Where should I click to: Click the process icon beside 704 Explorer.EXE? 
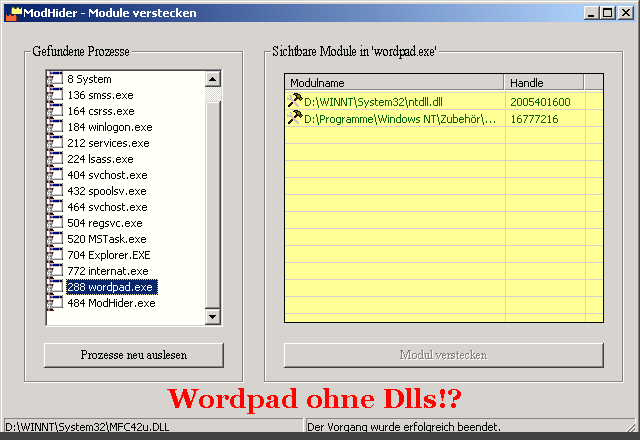point(55,255)
